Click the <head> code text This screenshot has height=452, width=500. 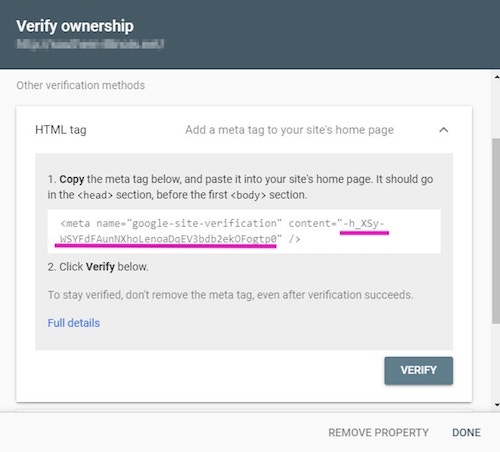95,195
